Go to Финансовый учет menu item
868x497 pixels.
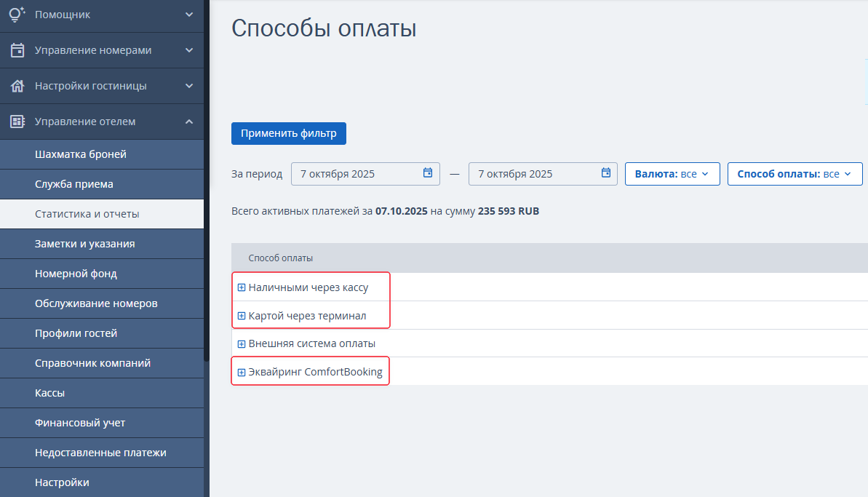point(80,422)
